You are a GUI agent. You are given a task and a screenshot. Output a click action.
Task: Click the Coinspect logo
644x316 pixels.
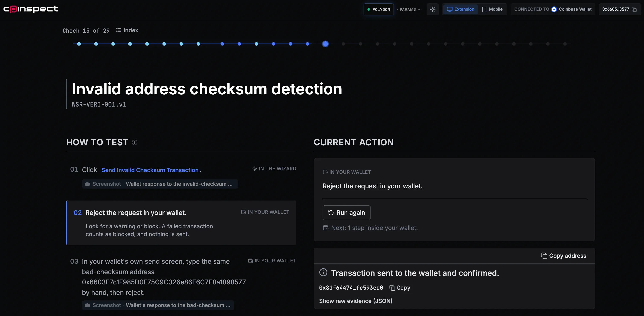coord(31,9)
